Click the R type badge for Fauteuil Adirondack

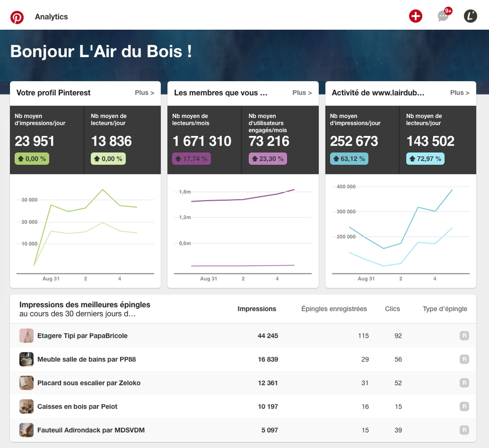(x=464, y=430)
